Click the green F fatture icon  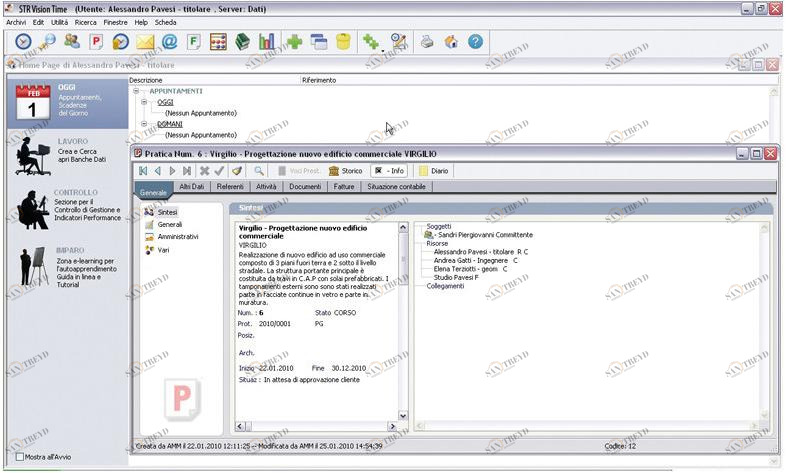click(x=193, y=42)
